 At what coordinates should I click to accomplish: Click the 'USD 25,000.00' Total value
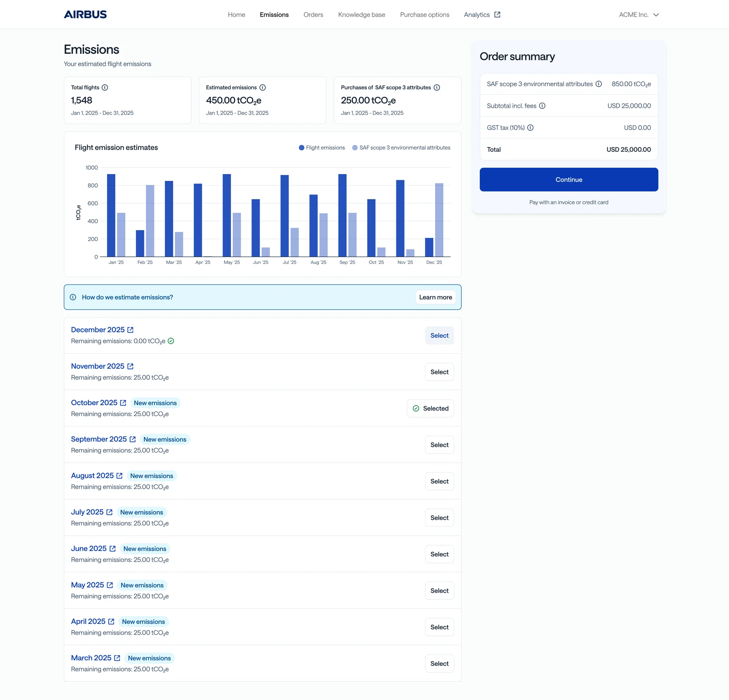(629, 149)
